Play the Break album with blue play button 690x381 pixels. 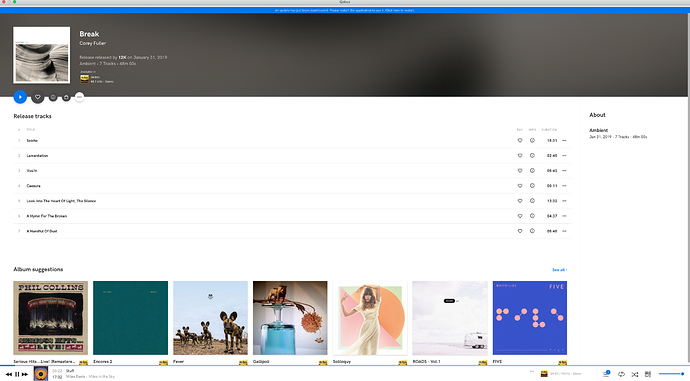[20, 97]
